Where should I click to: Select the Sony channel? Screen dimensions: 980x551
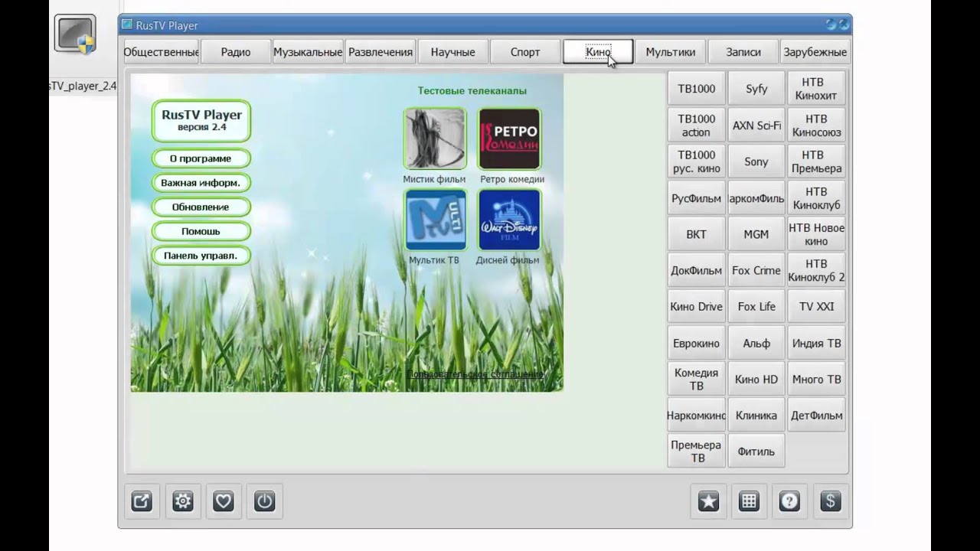coord(756,161)
